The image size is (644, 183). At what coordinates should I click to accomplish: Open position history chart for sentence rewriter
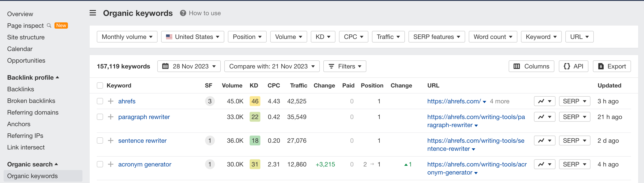point(545,140)
